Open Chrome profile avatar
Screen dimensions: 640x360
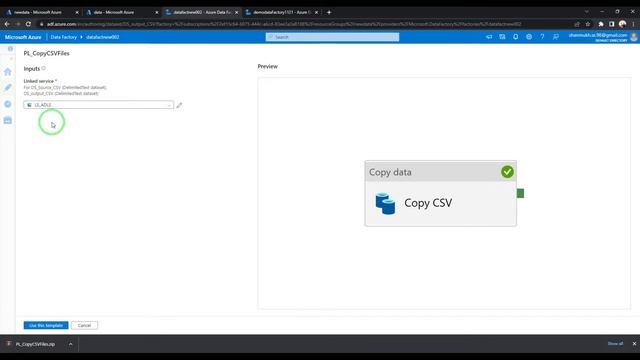(x=622, y=24)
